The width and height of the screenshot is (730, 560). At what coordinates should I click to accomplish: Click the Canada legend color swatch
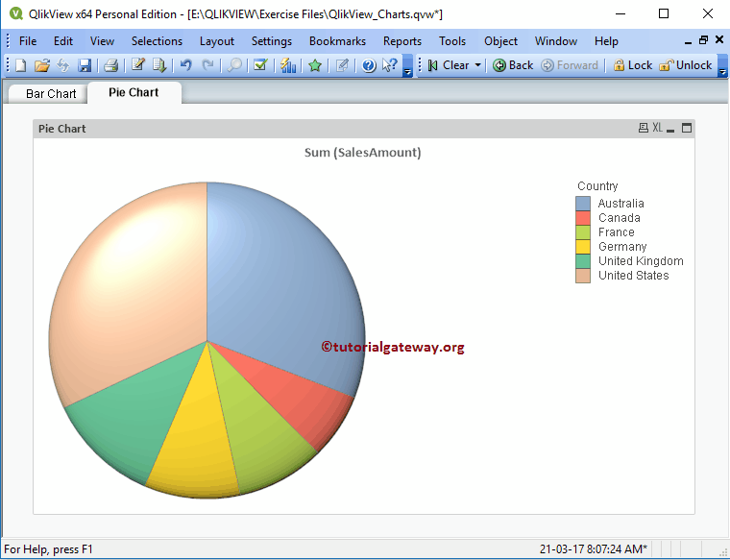pos(583,218)
